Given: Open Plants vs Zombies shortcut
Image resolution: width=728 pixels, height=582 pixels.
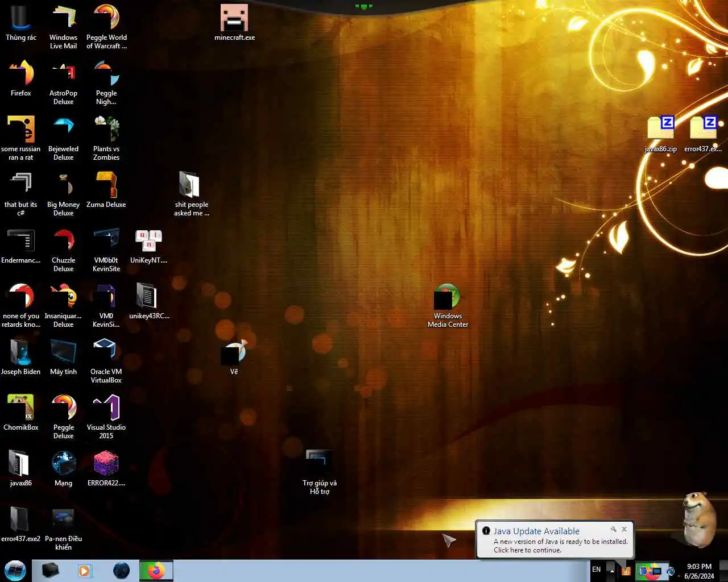Looking at the screenshot, I should [x=106, y=138].
